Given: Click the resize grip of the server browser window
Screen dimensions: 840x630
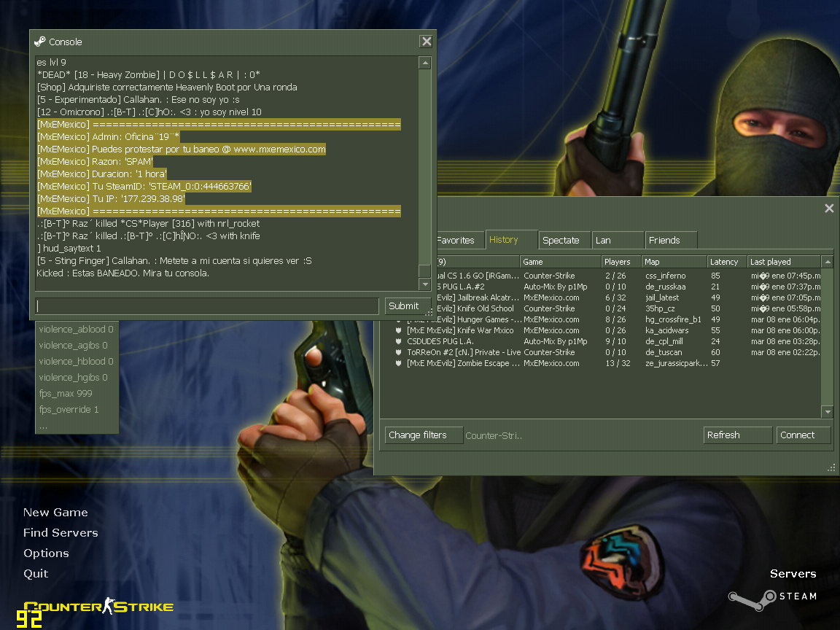Looking at the screenshot, I should (831, 467).
